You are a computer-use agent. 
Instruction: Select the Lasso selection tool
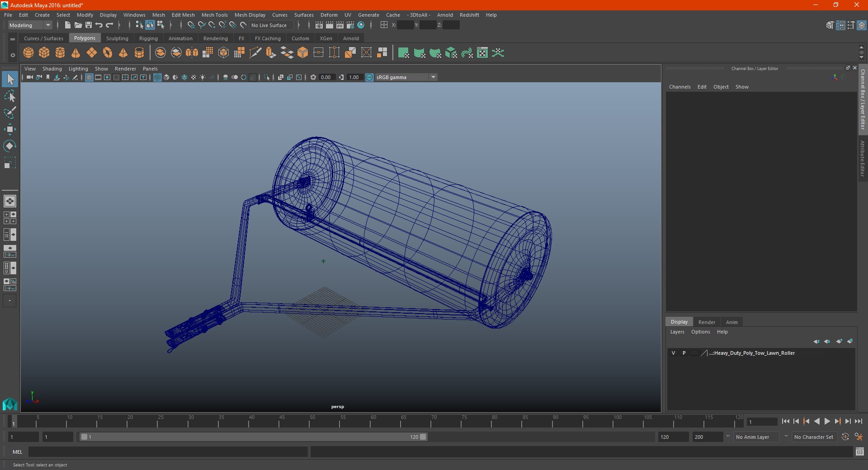[10, 96]
